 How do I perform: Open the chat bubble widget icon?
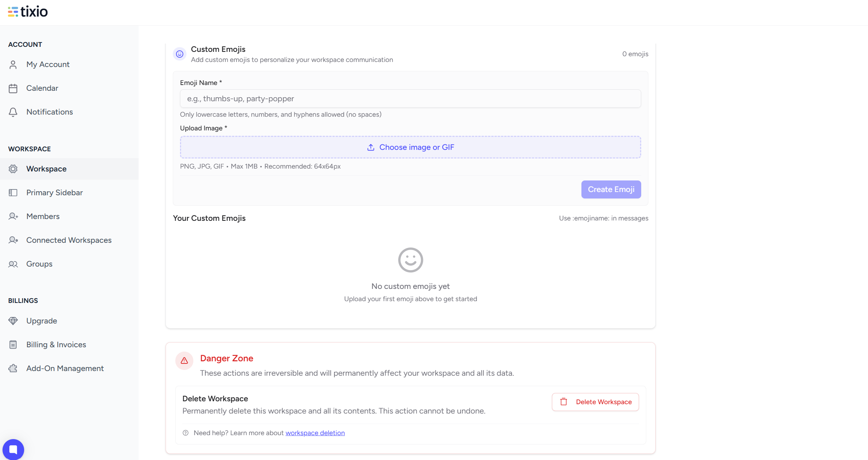[x=13, y=449]
